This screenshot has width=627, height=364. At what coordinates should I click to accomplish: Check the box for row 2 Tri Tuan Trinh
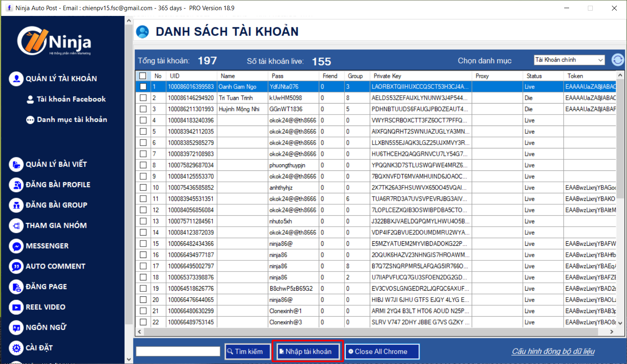pos(143,98)
